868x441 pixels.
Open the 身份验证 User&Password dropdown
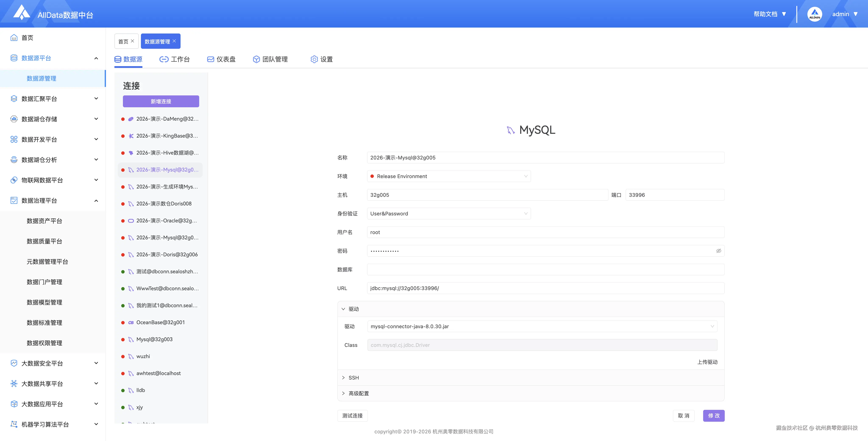point(449,214)
